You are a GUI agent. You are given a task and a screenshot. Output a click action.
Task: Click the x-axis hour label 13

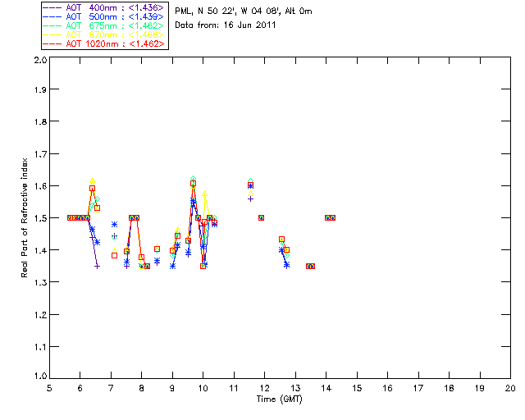[295, 388]
